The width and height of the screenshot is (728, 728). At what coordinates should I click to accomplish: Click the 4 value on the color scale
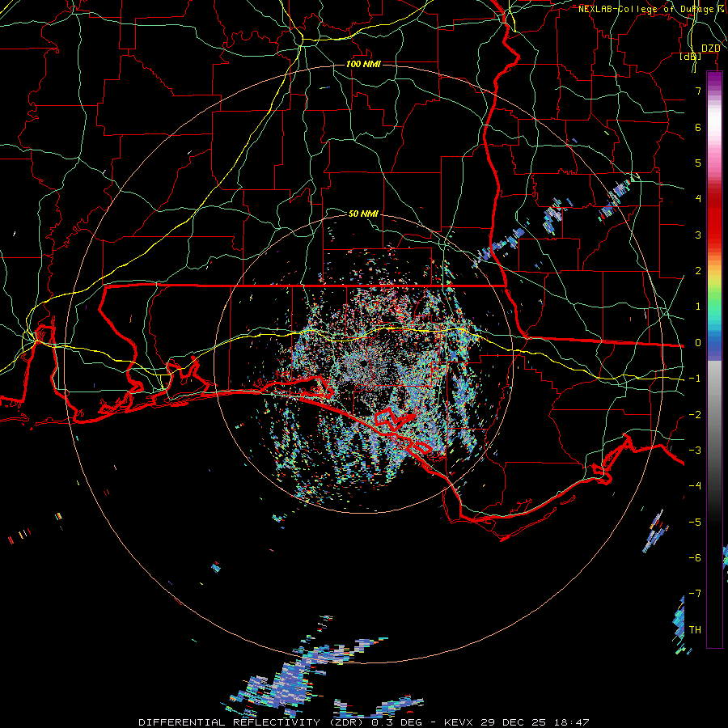click(698, 199)
